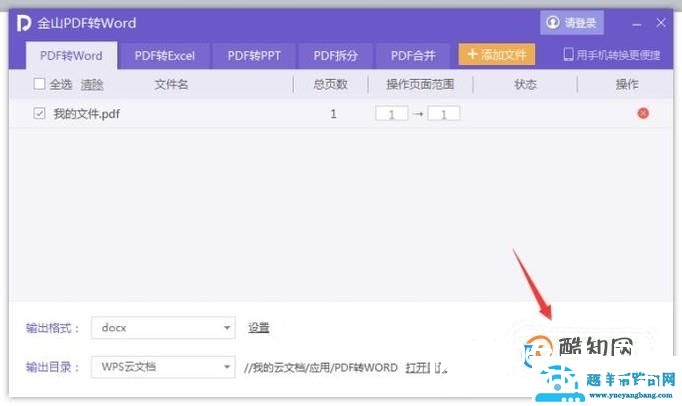Tick the 全选 checkbox
682x406 pixels.
[39, 84]
